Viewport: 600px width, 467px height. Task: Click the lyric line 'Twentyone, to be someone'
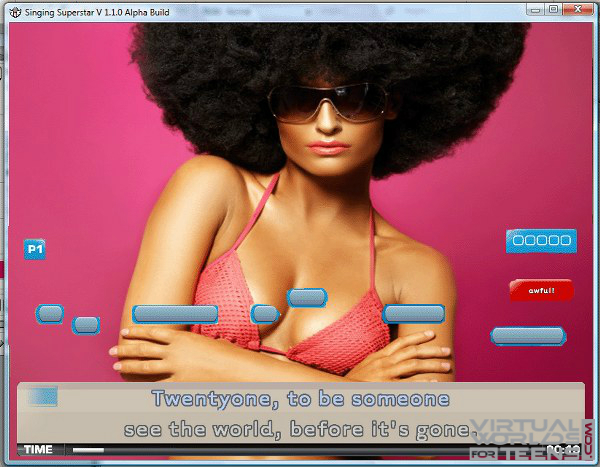[x=301, y=399]
